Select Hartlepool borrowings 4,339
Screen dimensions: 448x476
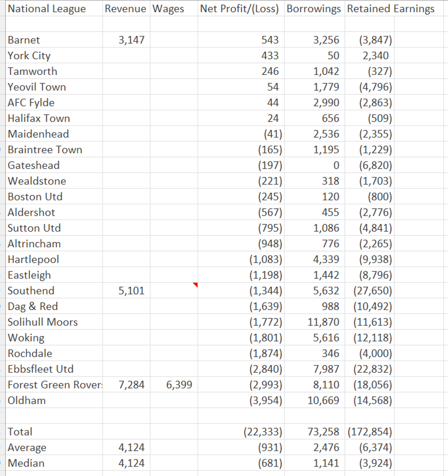coord(315,259)
